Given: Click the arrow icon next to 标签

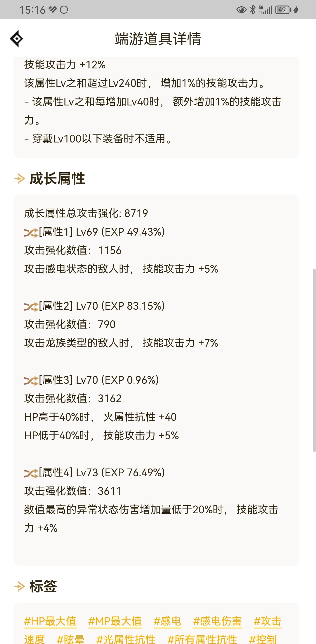Looking at the screenshot, I should coord(19,586).
